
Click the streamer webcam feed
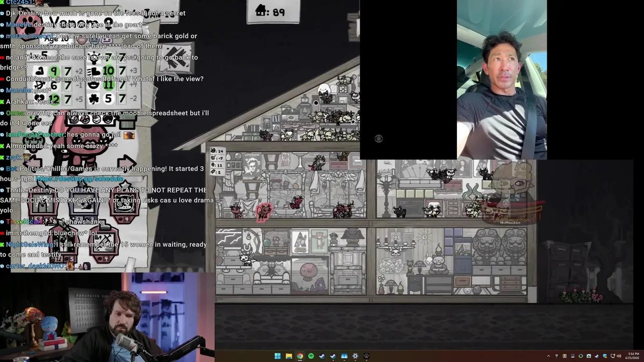(x=107, y=317)
